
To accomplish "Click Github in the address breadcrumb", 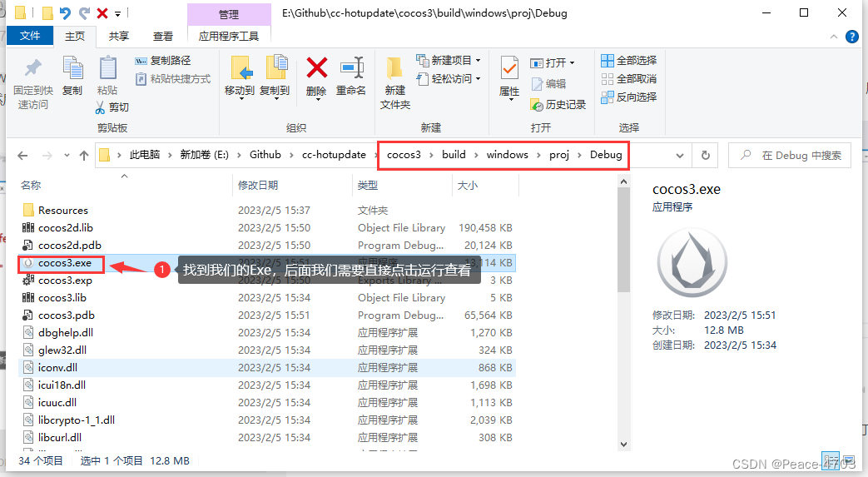I will tap(265, 155).
